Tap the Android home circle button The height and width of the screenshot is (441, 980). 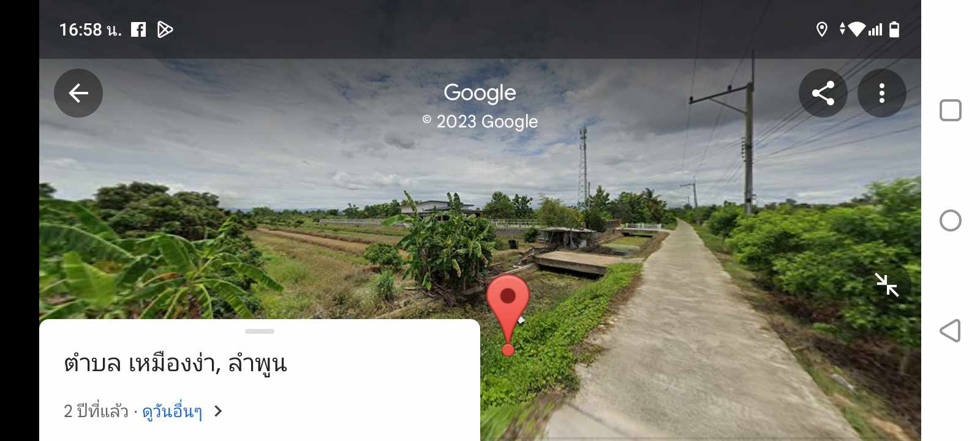tap(951, 221)
